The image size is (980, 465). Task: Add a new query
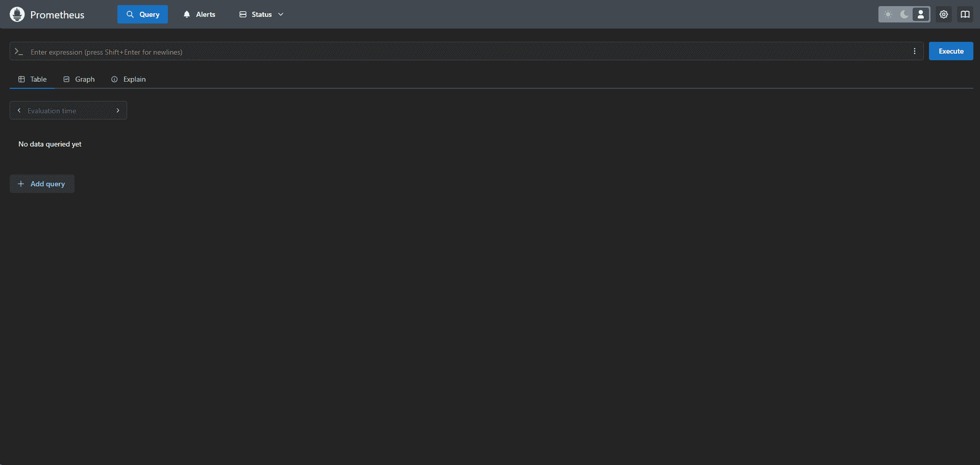[42, 184]
